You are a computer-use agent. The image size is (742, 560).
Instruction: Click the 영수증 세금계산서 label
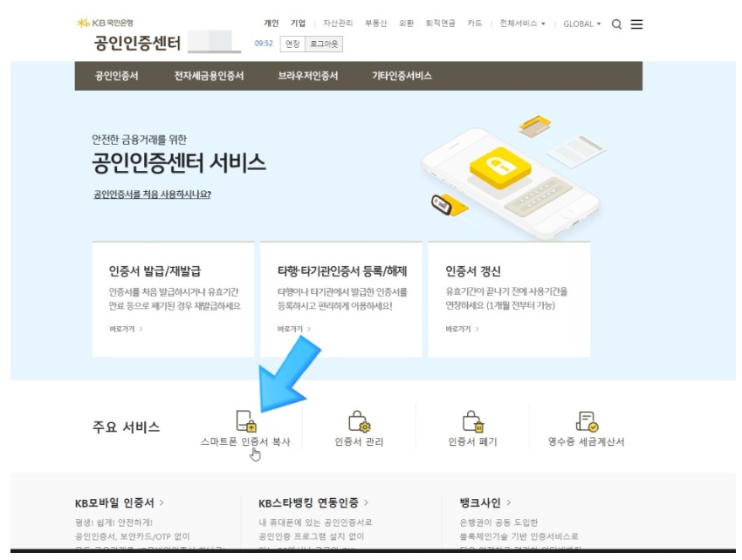pyautogui.click(x=587, y=441)
